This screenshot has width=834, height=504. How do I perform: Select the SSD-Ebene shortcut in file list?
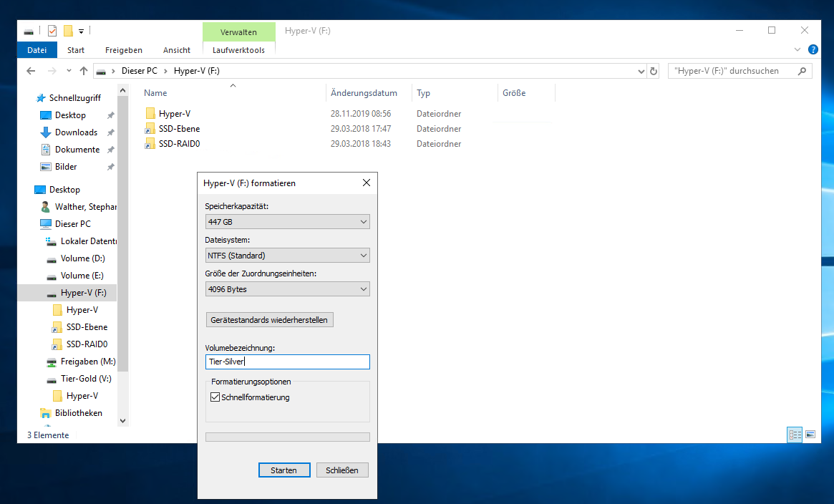point(179,129)
